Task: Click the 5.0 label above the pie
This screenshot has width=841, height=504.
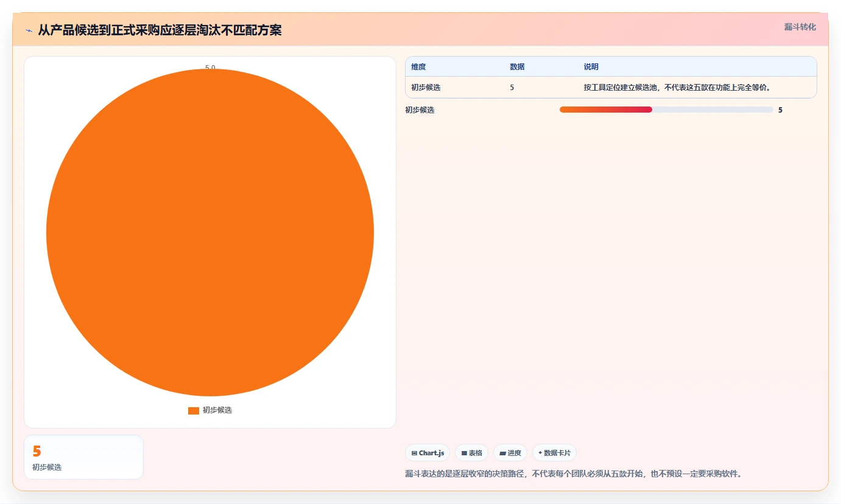Action: (x=210, y=68)
